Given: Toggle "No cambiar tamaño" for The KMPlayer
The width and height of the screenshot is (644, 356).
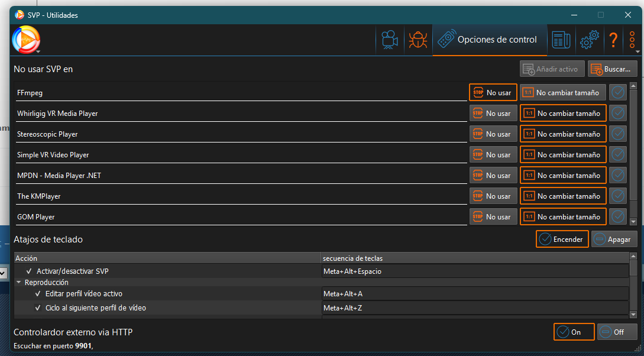Looking at the screenshot, I should point(563,196).
